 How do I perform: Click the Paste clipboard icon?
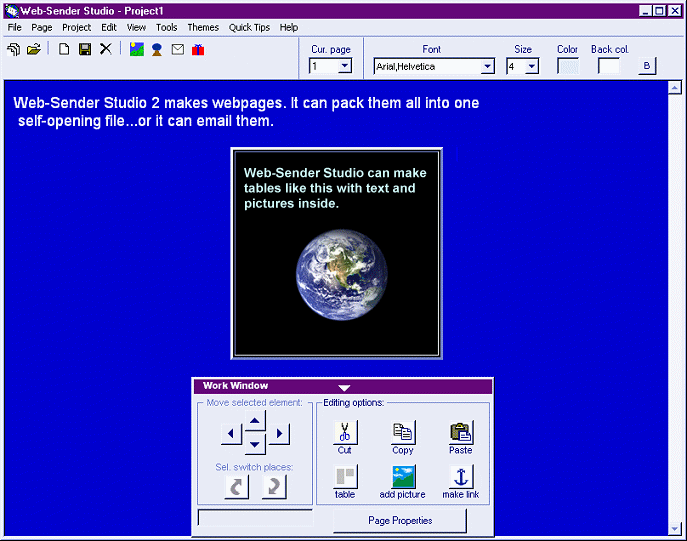click(x=461, y=432)
